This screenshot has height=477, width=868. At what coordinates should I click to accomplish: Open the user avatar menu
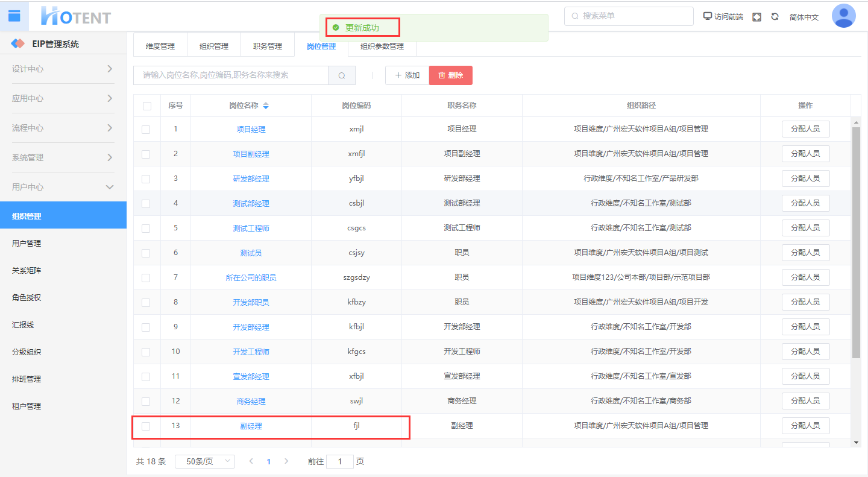point(843,16)
